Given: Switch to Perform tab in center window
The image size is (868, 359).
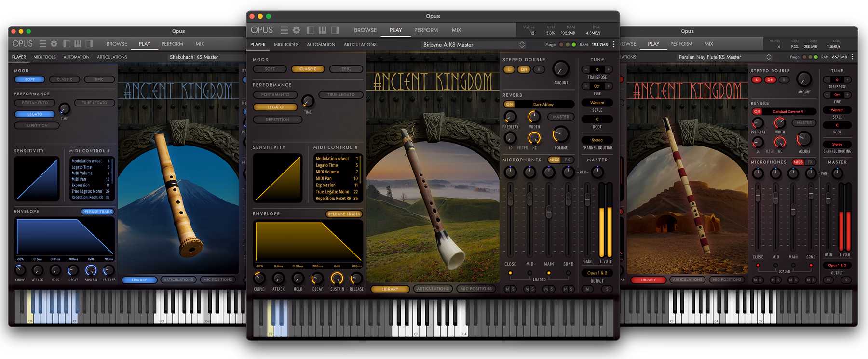Looking at the screenshot, I should click(x=426, y=30).
